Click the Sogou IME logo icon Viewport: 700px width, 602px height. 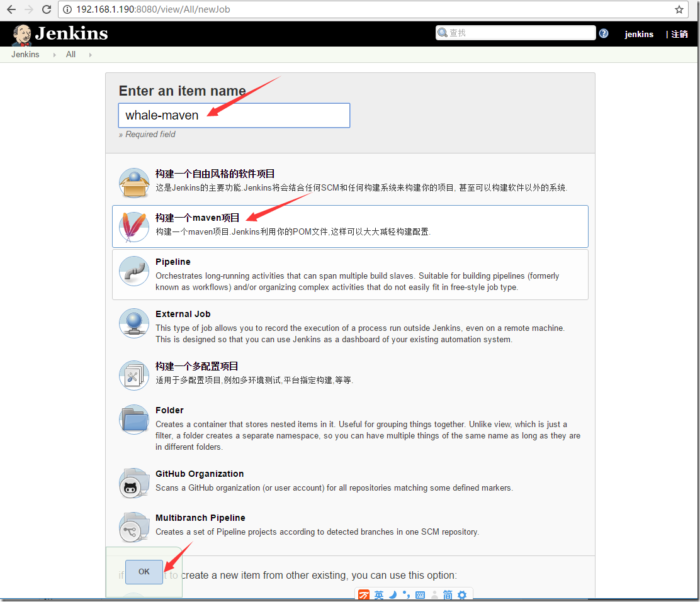[x=364, y=595]
